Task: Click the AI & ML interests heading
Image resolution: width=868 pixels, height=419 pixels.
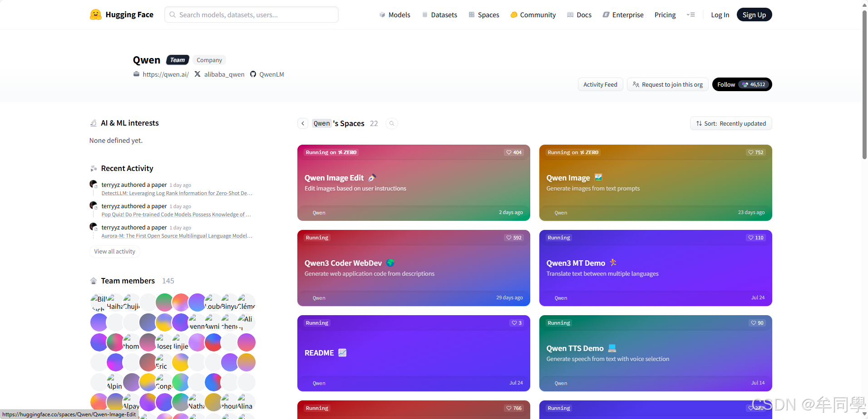Action: 130,123
